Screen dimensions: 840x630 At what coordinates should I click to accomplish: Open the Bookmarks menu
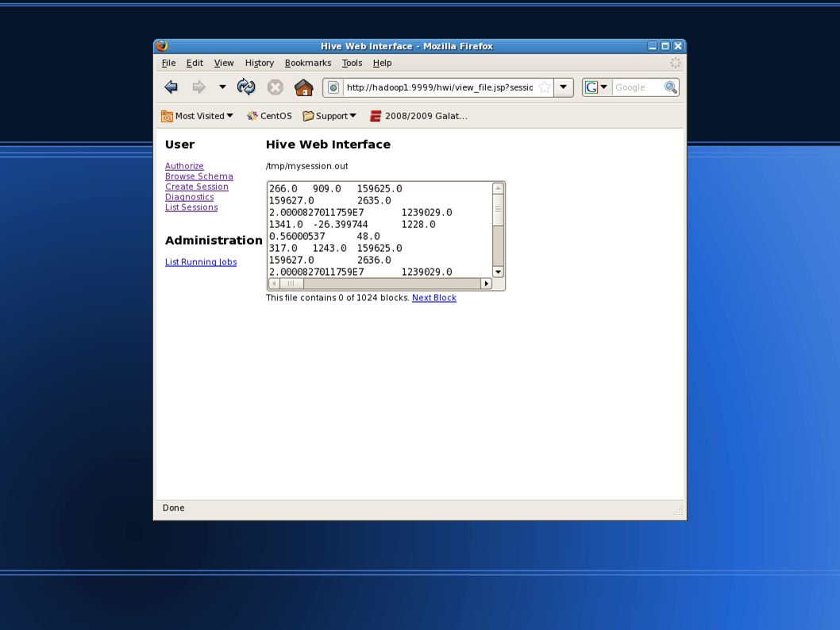coord(308,63)
